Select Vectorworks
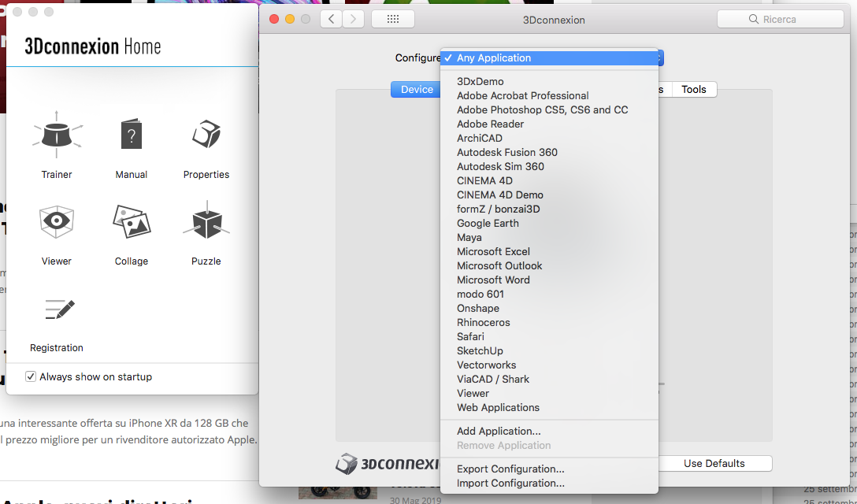Viewport: 857px width, 504px height. (549, 365)
